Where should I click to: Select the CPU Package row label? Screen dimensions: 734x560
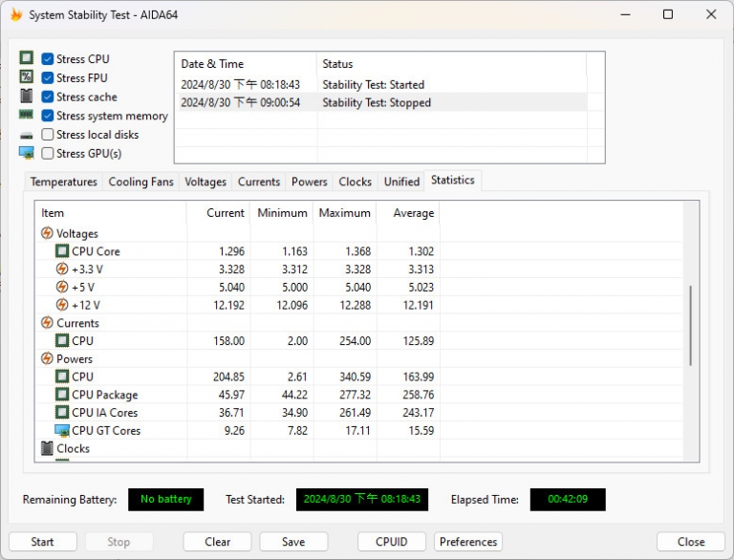coord(105,395)
